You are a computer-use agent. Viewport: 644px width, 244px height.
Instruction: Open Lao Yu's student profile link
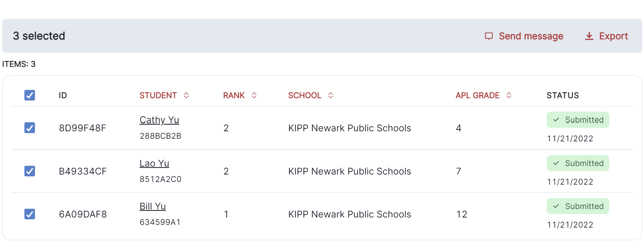pyautogui.click(x=154, y=163)
